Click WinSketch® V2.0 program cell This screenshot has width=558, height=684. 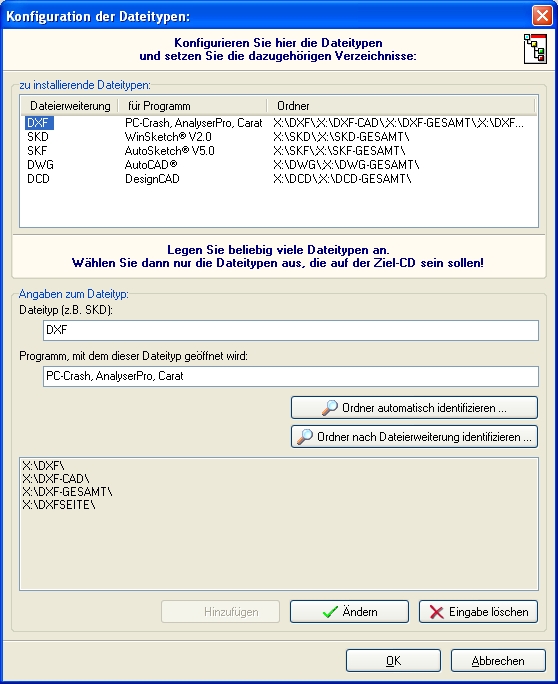[x=168, y=137]
